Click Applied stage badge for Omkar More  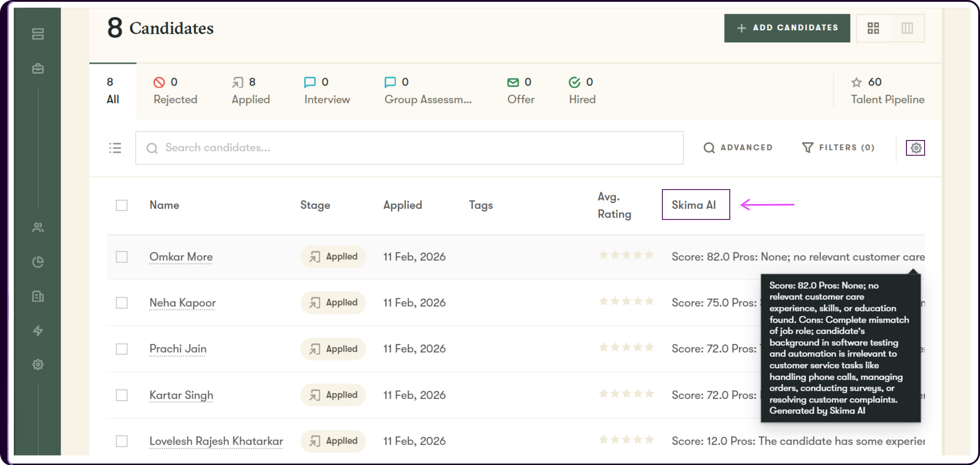tap(333, 257)
